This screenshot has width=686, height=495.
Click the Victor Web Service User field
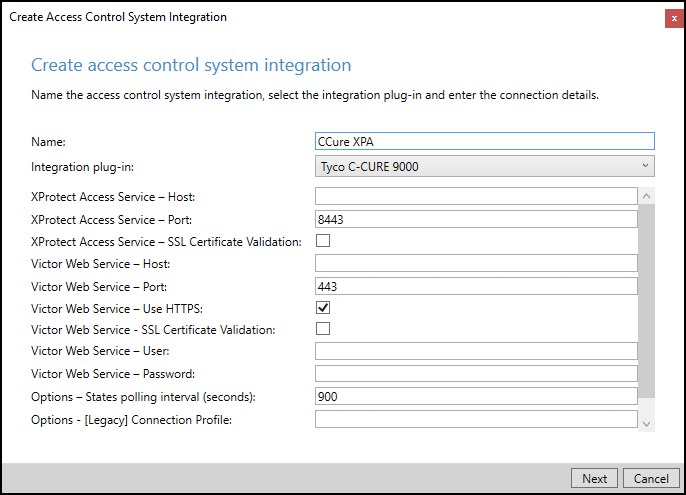coord(476,351)
